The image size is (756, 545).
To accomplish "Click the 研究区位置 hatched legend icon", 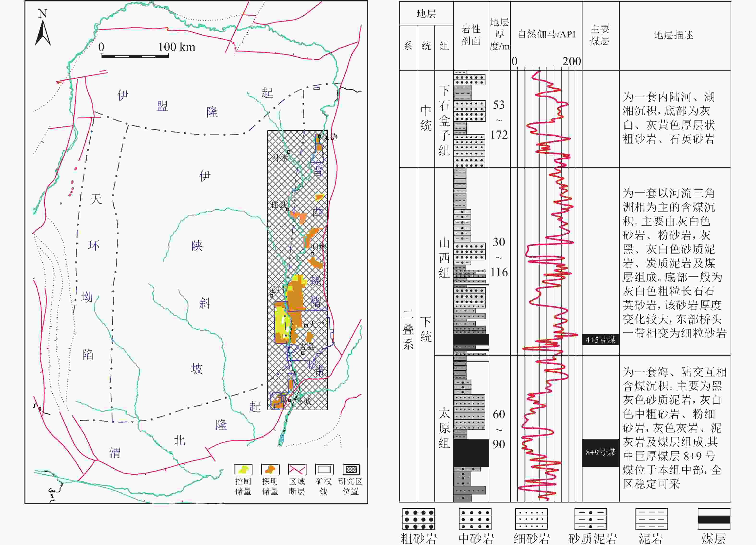I will click(x=351, y=469).
